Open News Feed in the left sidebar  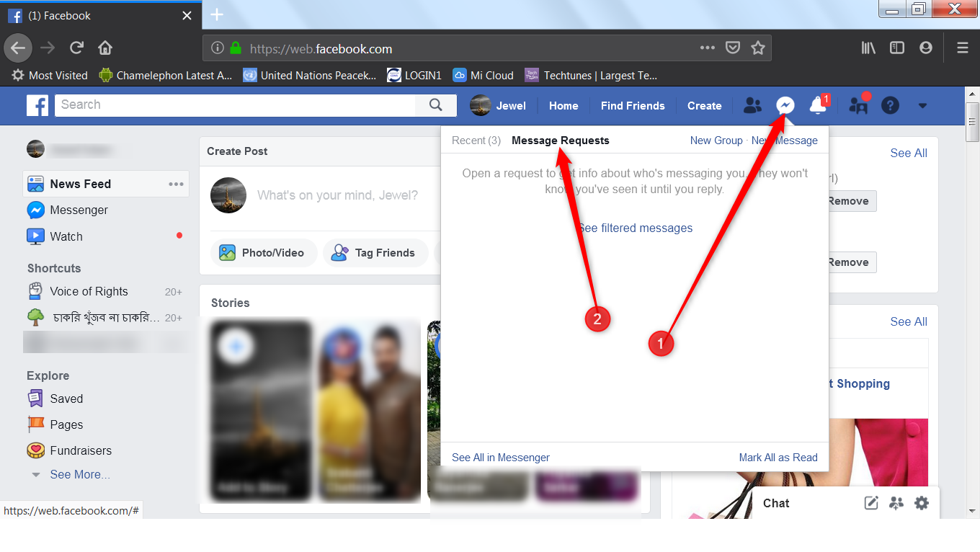(106, 184)
